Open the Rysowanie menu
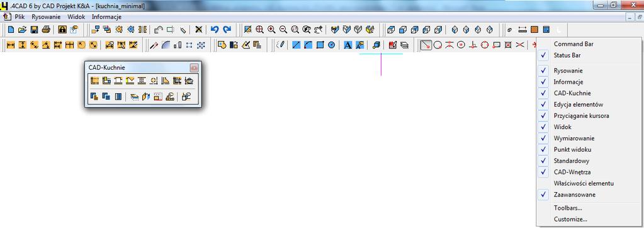The height and width of the screenshot is (228, 644). (46, 17)
